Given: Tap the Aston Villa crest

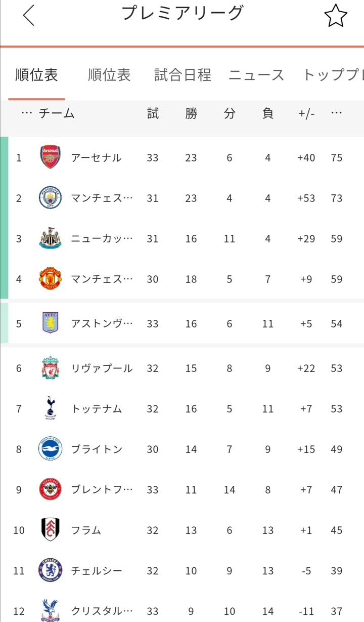Looking at the screenshot, I should [51, 323].
